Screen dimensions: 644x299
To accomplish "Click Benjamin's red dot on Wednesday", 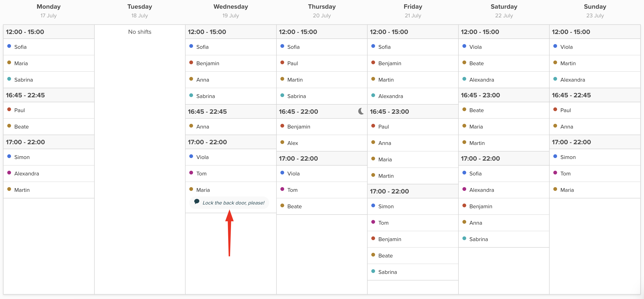I will click(x=191, y=63).
